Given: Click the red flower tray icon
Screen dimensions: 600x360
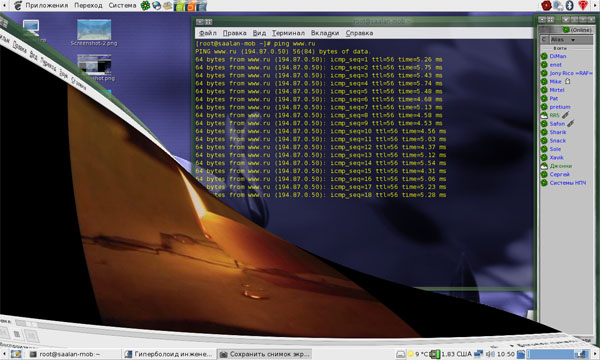Looking at the screenshot, I should (x=546, y=5).
